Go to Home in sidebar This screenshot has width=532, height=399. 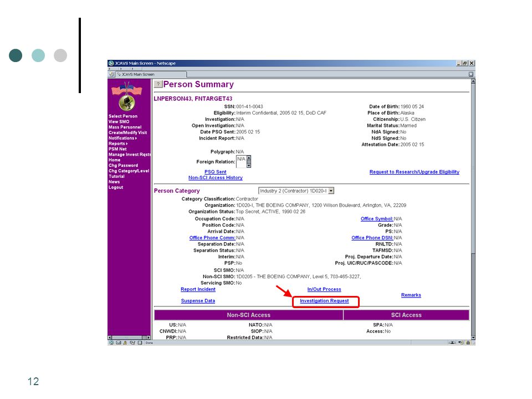114,160
